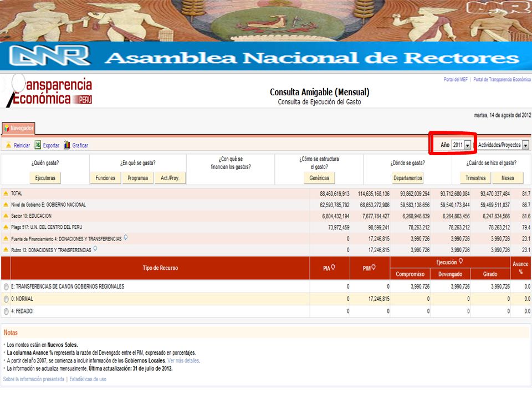This screenshot has height=399, width=532.
Task: Open the Ver más detalles link
Action: click(x=183, y=361)
